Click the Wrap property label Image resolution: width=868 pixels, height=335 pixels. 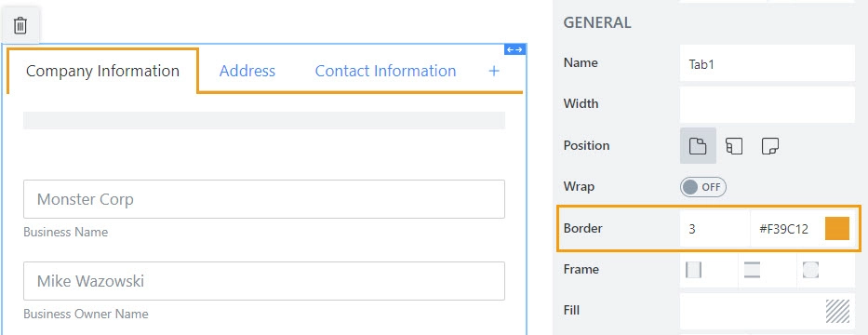579,187
